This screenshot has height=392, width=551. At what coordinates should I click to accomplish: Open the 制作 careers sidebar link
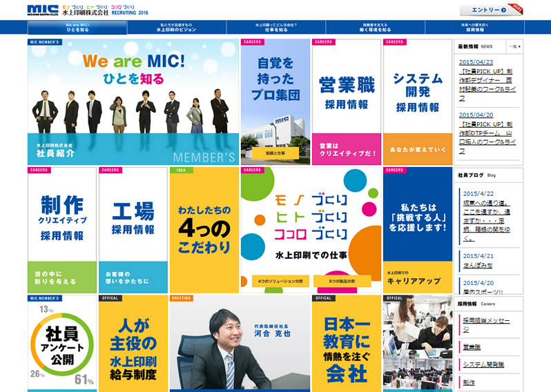click(469, 382)
